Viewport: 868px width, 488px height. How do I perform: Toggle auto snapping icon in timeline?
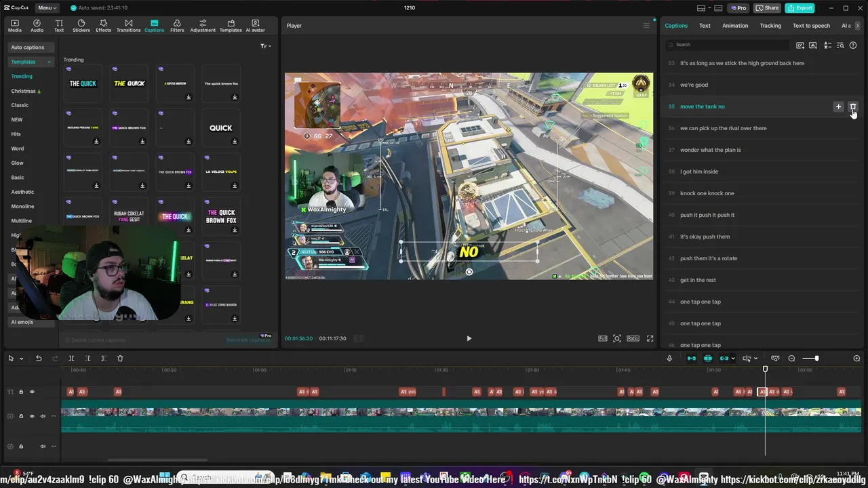[708, 359]
